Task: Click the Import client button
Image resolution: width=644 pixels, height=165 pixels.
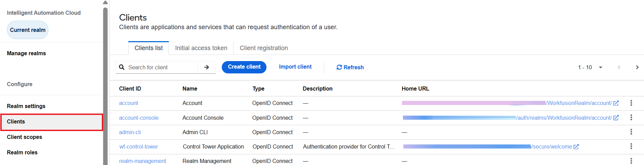Action: click(295, 67)
